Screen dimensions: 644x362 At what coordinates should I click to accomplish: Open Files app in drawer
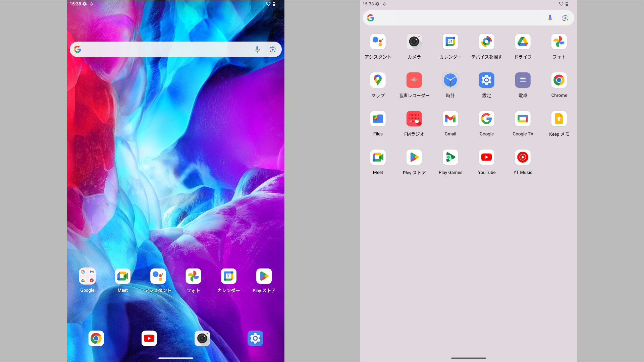click(x=378, y=119)
